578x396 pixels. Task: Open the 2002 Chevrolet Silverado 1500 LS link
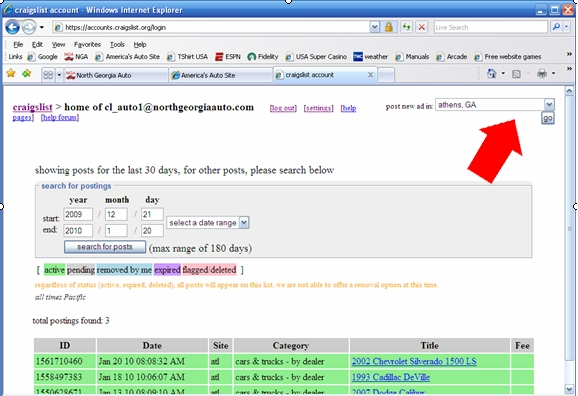(414, 361)
